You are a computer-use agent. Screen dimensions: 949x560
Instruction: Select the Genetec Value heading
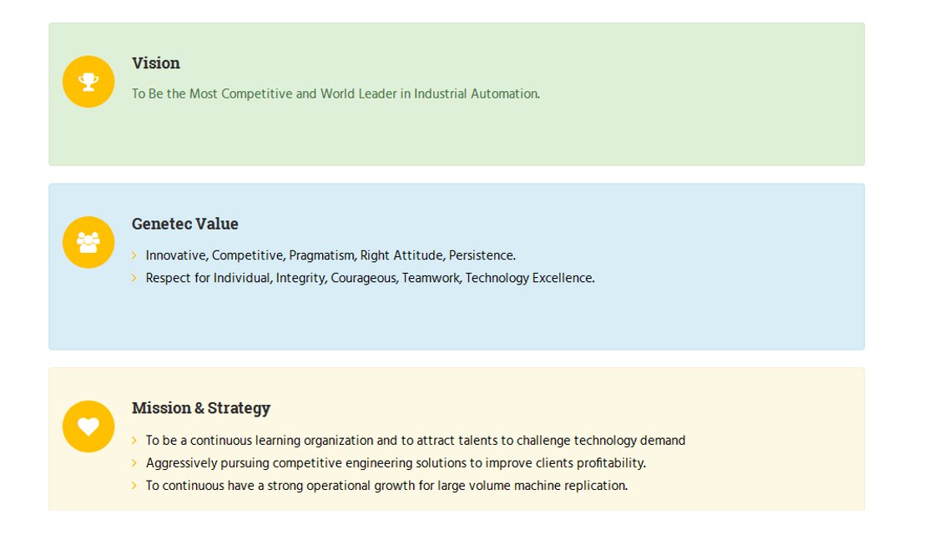point(185,224)
